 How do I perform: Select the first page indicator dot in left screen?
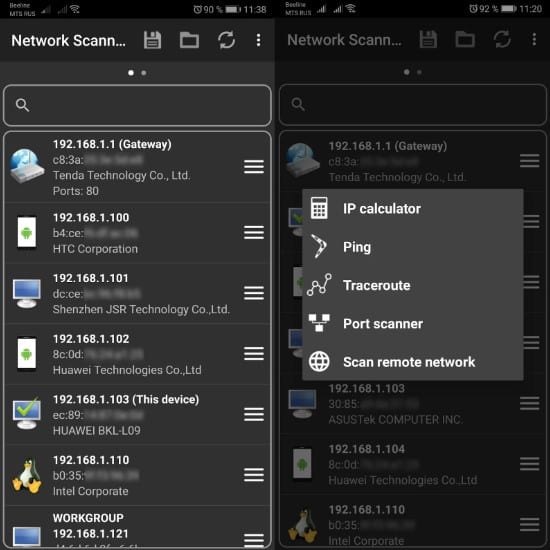(x=131, y=73)
